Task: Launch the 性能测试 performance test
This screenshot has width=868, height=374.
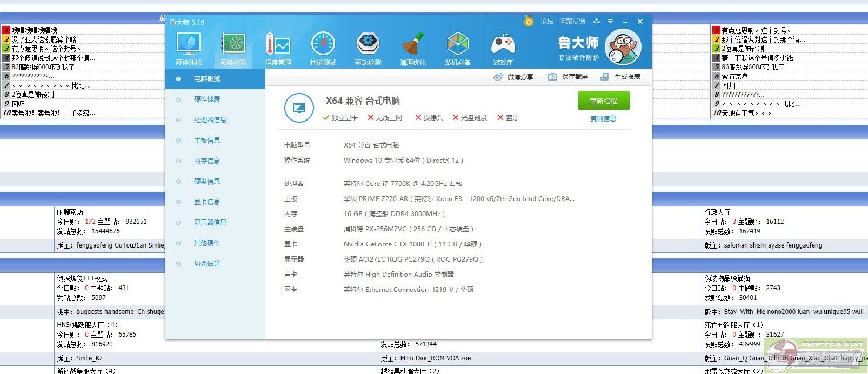Action: (x=323, y=49)
